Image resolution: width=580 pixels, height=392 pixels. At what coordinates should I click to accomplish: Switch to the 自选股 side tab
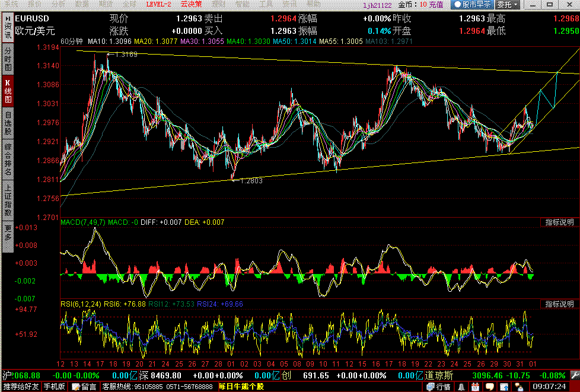[8, 122]
